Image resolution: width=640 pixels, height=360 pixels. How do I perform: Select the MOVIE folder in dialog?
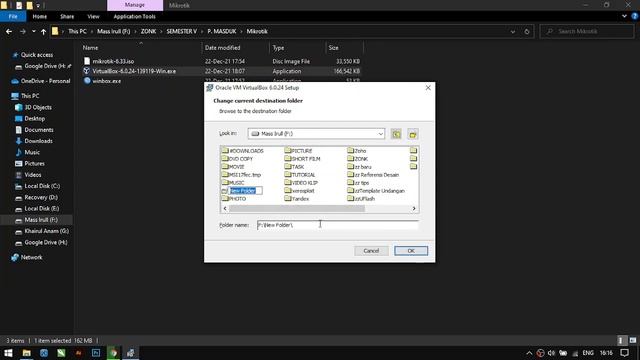[x=233, y=167]
